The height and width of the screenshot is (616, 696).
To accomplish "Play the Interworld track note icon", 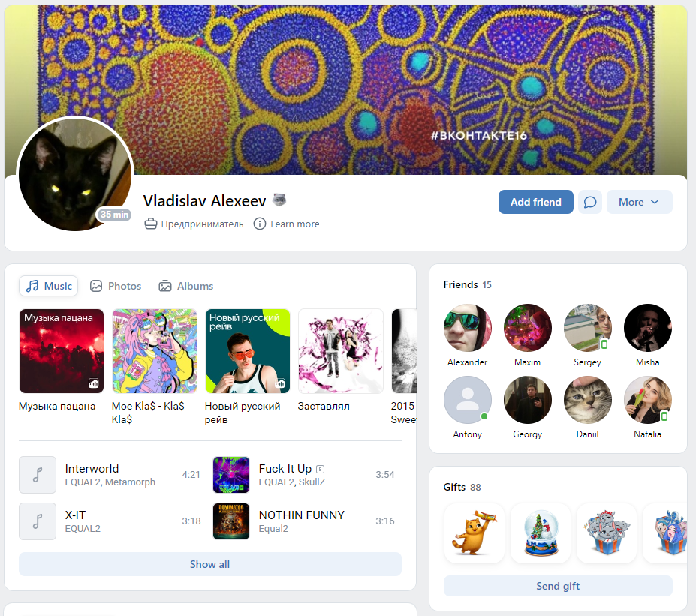I will pos(38,475).
